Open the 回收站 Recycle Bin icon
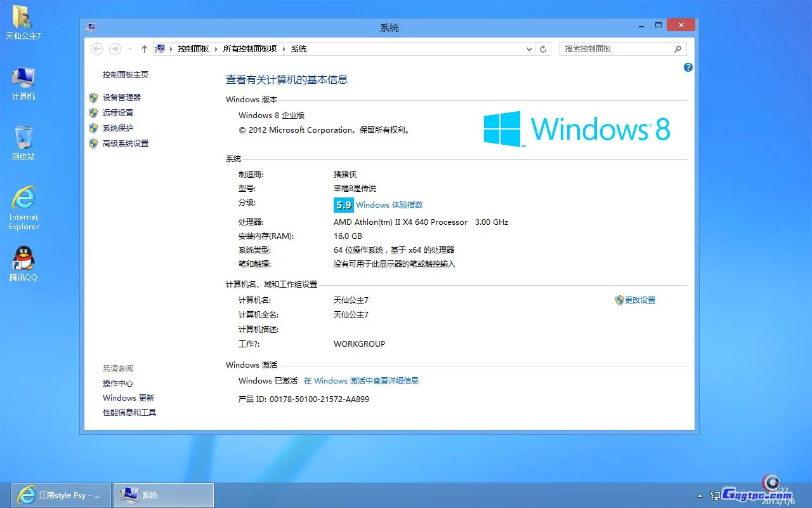The height and width of the screenshot is (508, 812). click(x=23, y=138)
